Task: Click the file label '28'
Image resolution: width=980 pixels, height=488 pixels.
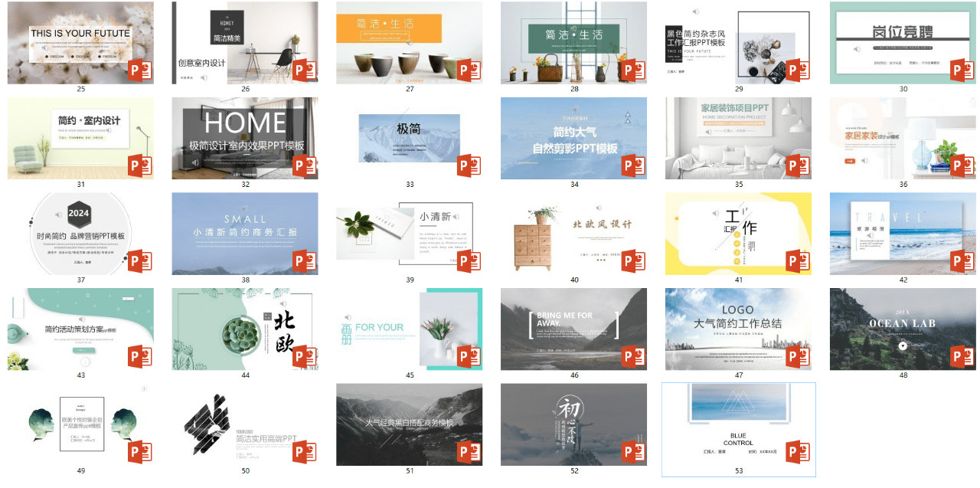Action: pos(574,89)
